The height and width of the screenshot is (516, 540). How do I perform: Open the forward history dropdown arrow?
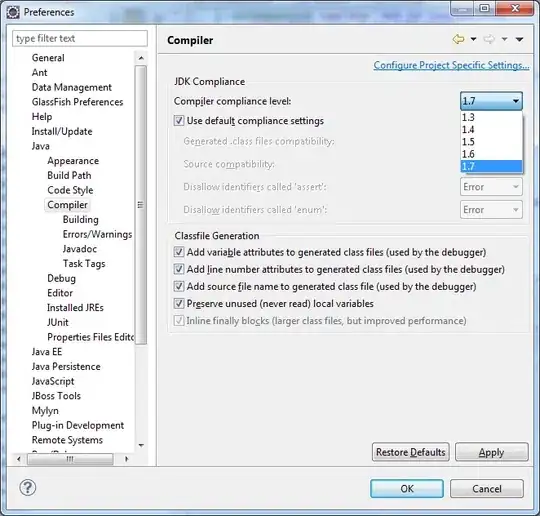tap(504, 39)
